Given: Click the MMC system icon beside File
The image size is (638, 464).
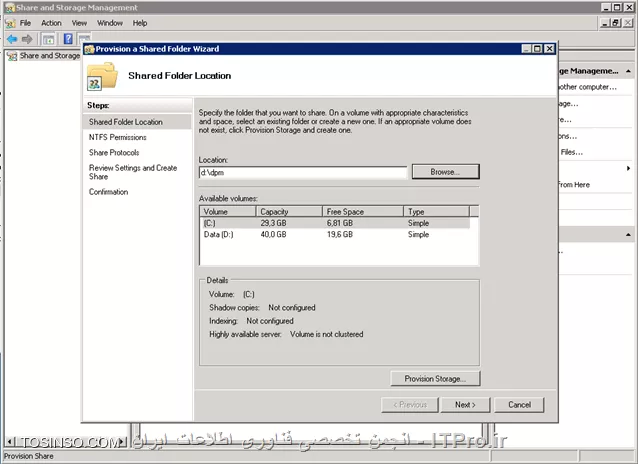Looking at the screenshot, I should click(x=10, y=23).
